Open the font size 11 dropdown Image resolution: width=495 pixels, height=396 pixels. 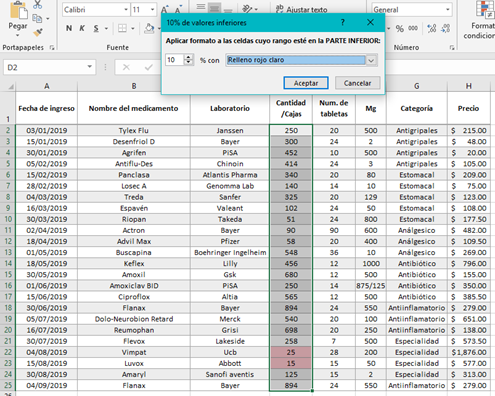[x=152, y=10]
